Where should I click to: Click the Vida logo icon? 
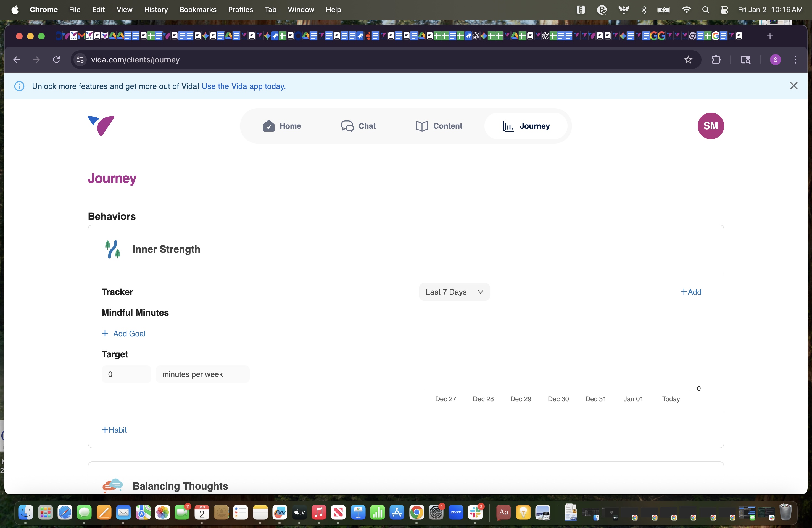tap(101, 126)
